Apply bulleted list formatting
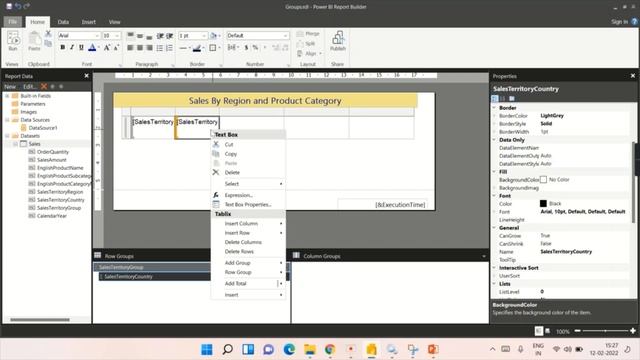 point(160,48)
